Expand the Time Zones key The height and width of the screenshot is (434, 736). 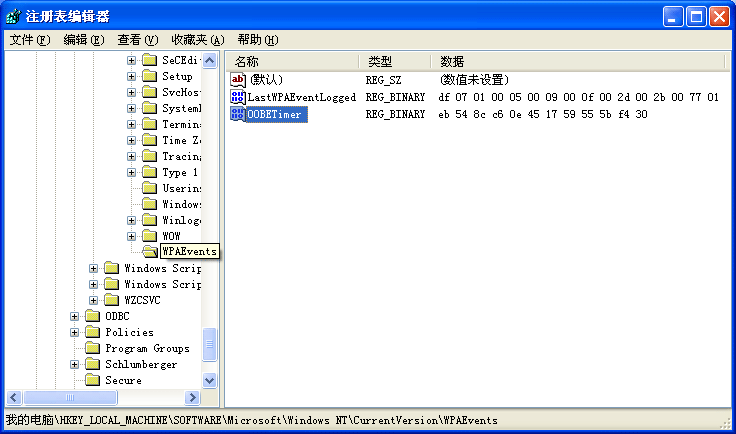click(132, 140)
